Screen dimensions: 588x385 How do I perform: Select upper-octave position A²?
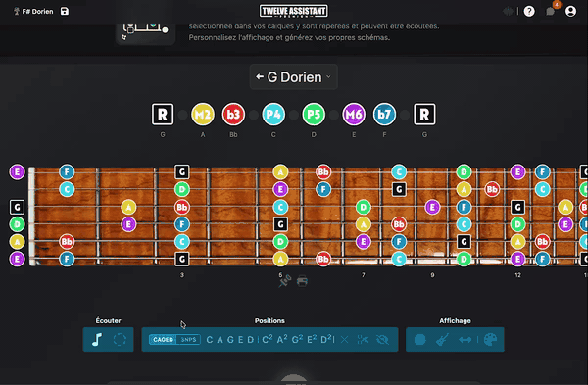(x=282, y=340)
